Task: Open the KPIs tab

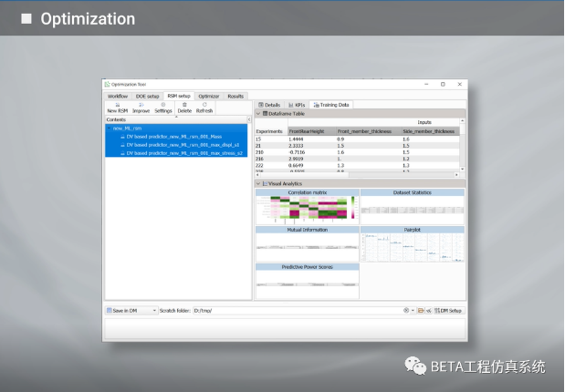Action: pyautogui.click(x=297, y=105)
